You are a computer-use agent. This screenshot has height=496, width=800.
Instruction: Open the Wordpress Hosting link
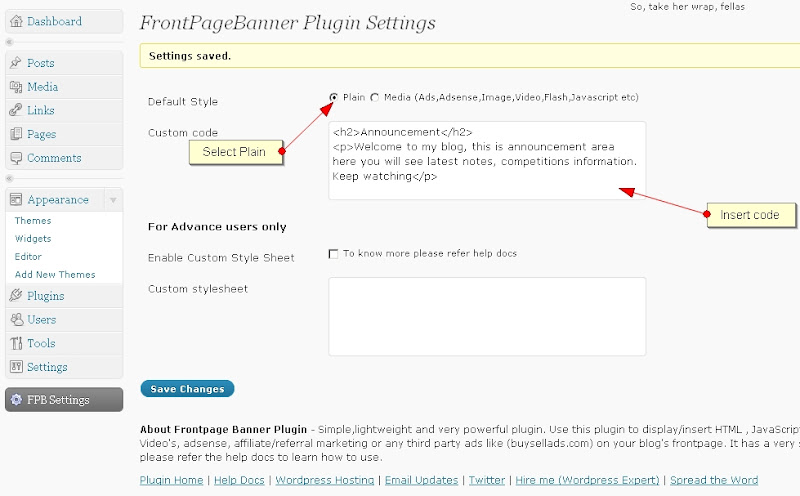pos(324,480)
